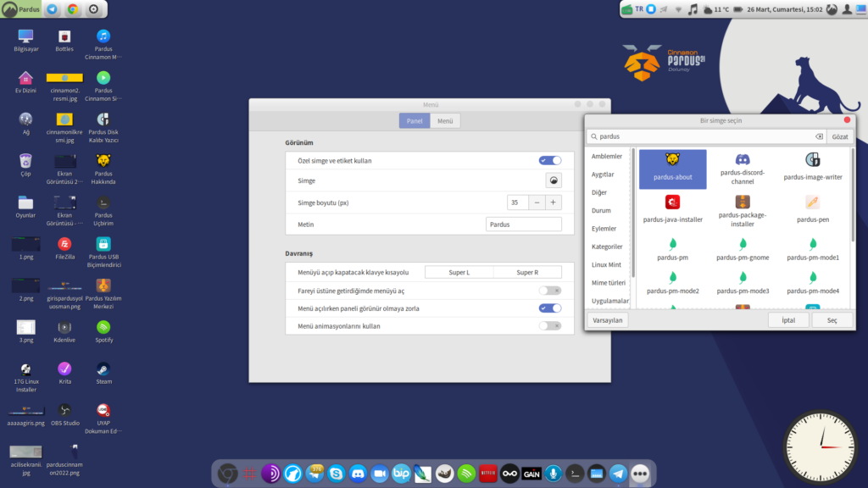Click the Gözat browse button
The image size is (868, 488).
[840, 136]
